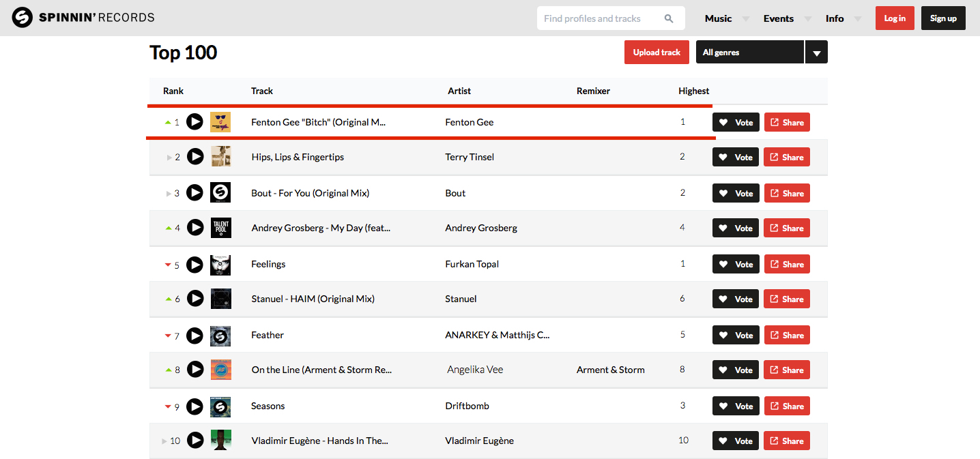Play the Feelings track
This screenshot has height=459, width=980.
(x=195, y=264)
